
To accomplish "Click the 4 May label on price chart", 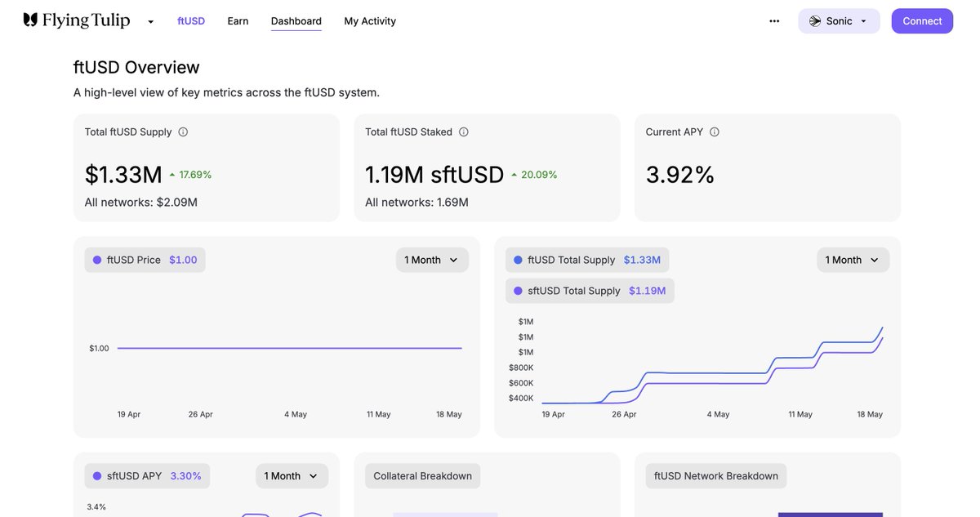I will point(296,415).
